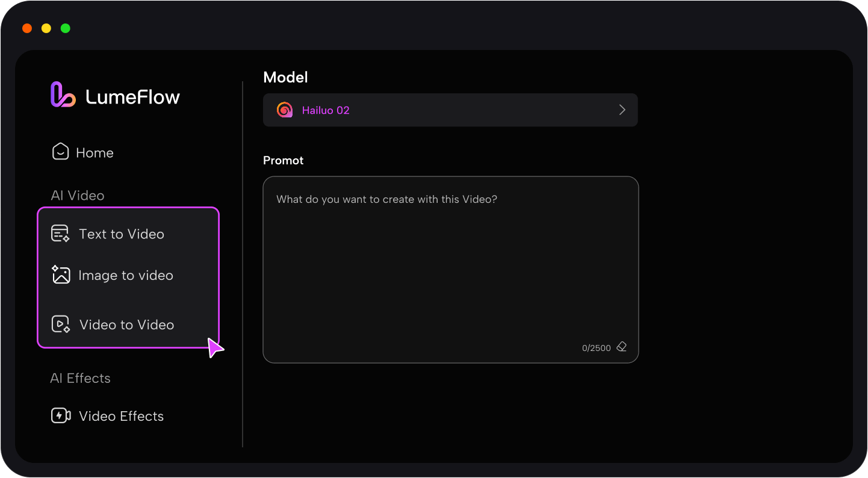Image resolution: width=868 pixels, height=478 pixels.
Task: Clear the prompt using the eraser icon
Action: [x=622, y=347]
